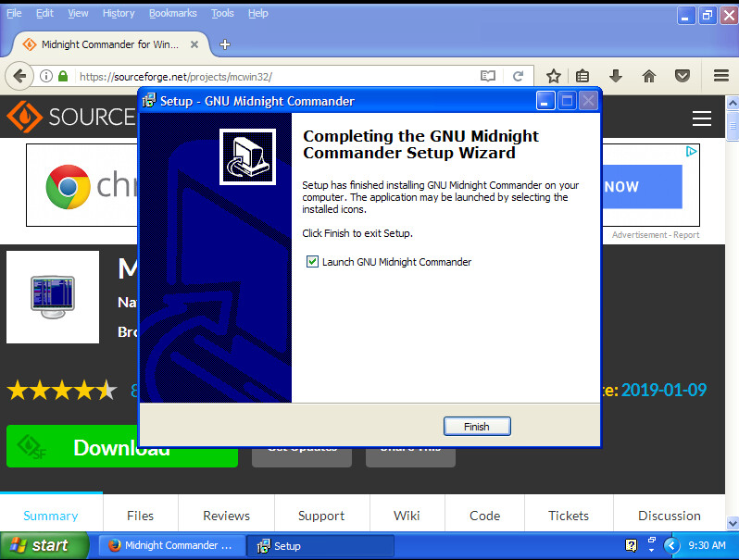This screenshot has height=560, width=739.
Task: Click the green Download button on SourceForge
Action: point(121,446)
